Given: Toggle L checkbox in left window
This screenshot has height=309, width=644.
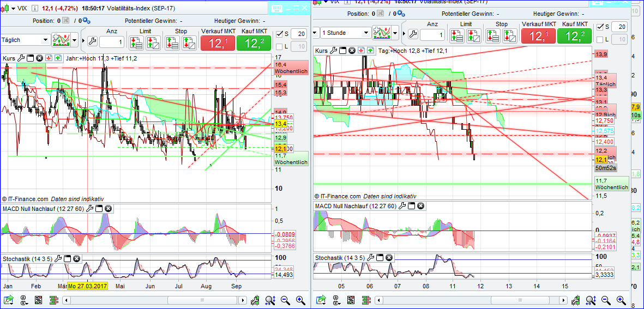Looking at the screenshot, I should point(279,46).
